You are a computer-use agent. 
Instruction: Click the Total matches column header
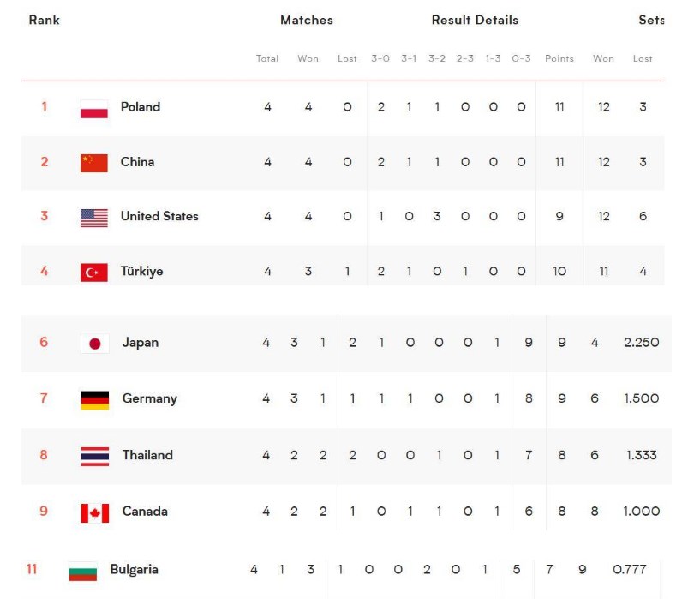click(x=267, y=58)
